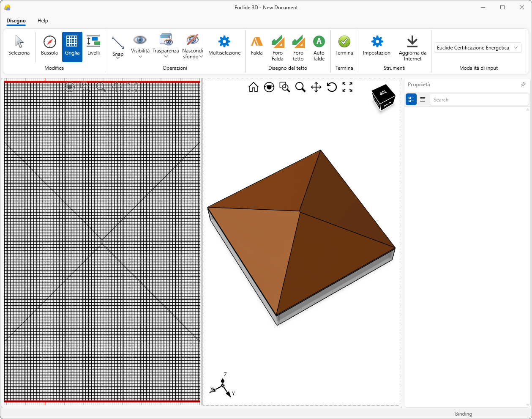Toggle the Griglia grid display
This screenshot has height=419, width=532.
[72, 46]
